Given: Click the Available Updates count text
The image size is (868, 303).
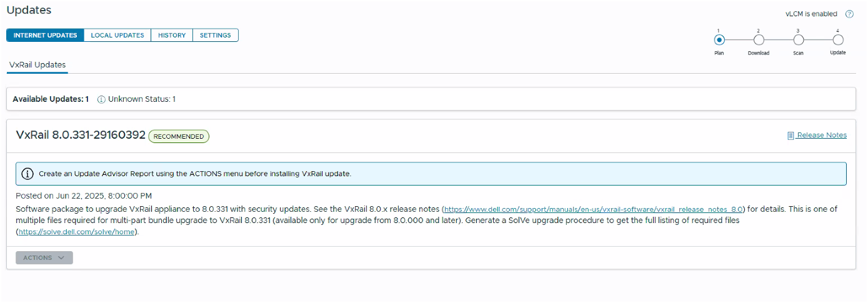Looking at the screenshot, I should click(x=51, y=99).
